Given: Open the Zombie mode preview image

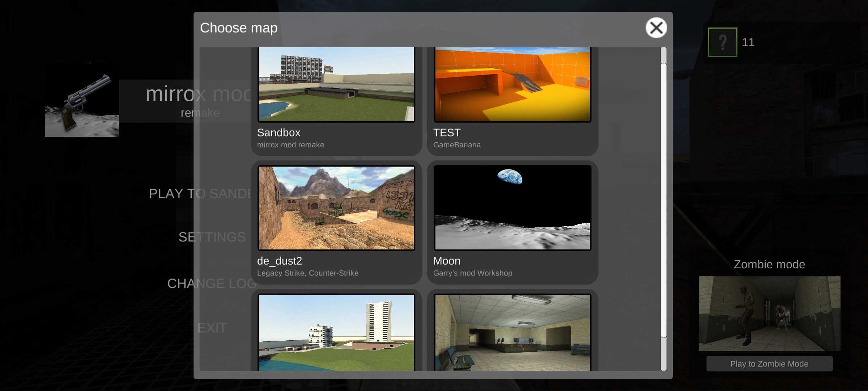Looking at the screenshot, I should coord(769,314).
